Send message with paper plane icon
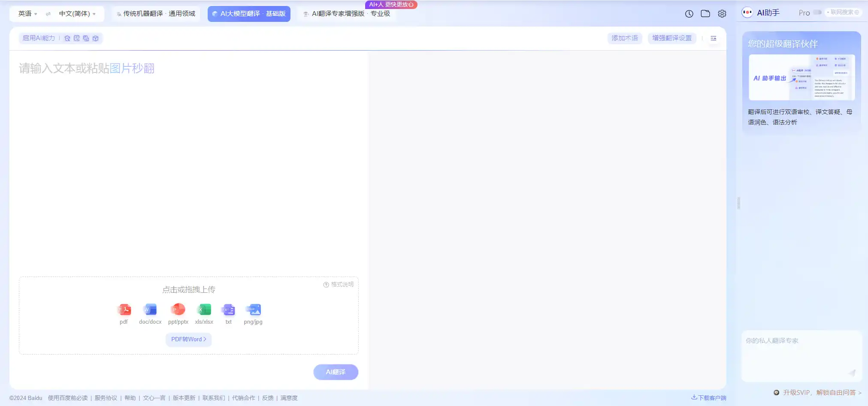868x406 pixels. (x=852, y=373)
